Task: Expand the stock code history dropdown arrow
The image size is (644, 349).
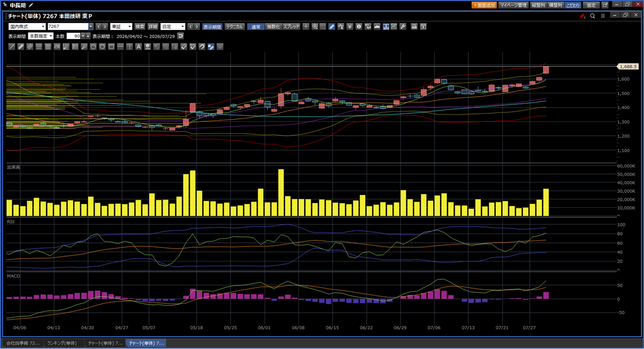Action: 91,26
